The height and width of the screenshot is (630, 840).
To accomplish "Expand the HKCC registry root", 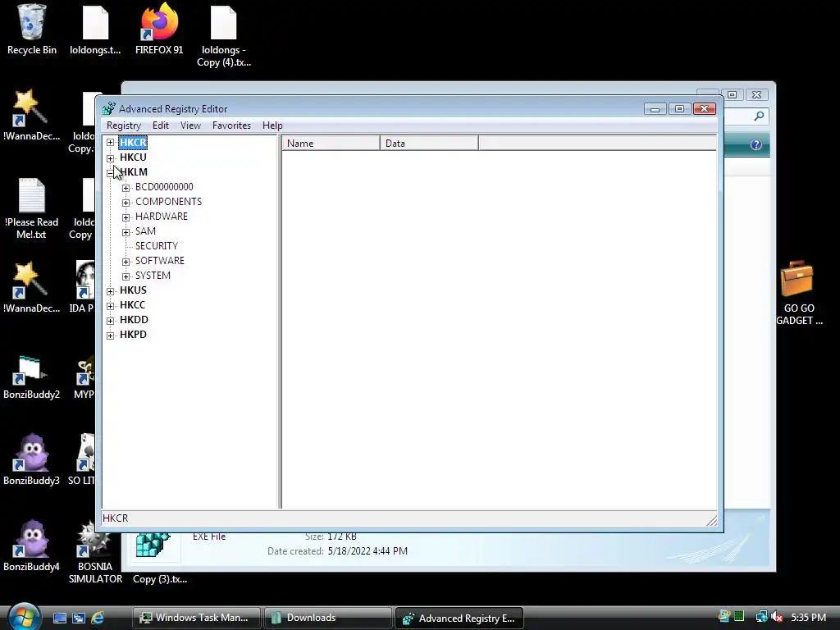I will [111, 306].
